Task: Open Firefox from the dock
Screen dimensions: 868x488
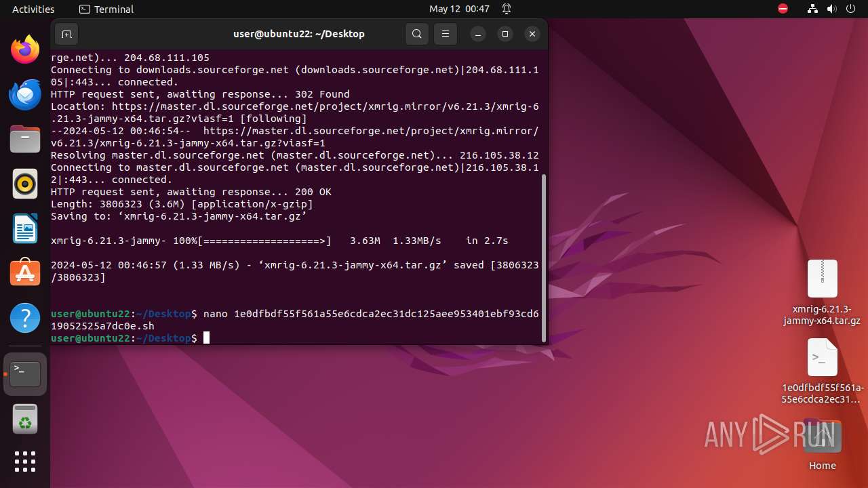Action: point(25,49)
